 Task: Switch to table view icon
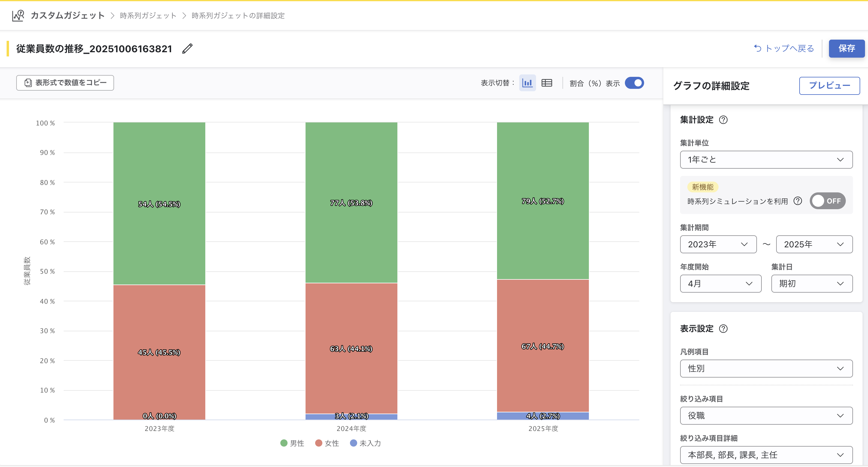point(547,83)
